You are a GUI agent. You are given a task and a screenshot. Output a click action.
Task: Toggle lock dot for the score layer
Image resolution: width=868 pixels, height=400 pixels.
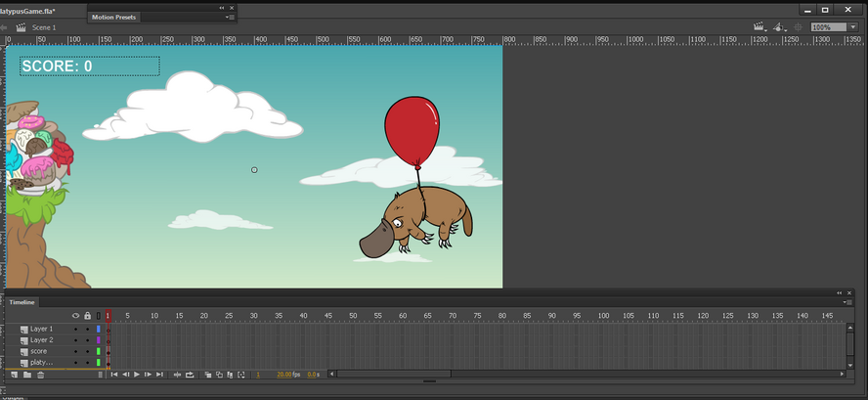click(x=87, y=351)
